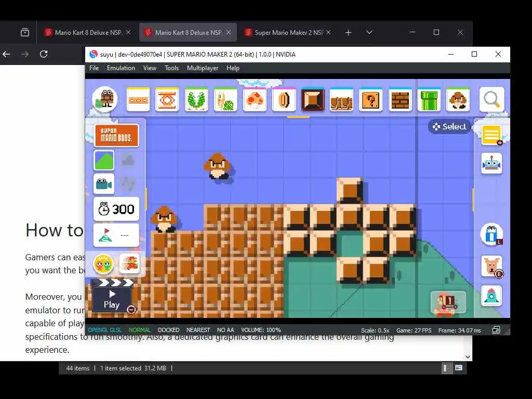
Task: Open the multiplayer Toad faces icon
Action: click(x=103, y=264)
